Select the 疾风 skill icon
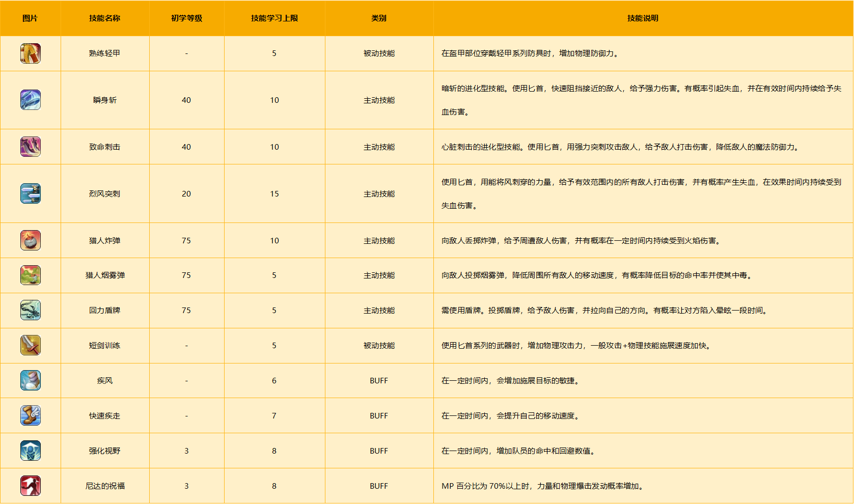 [31, 380]
